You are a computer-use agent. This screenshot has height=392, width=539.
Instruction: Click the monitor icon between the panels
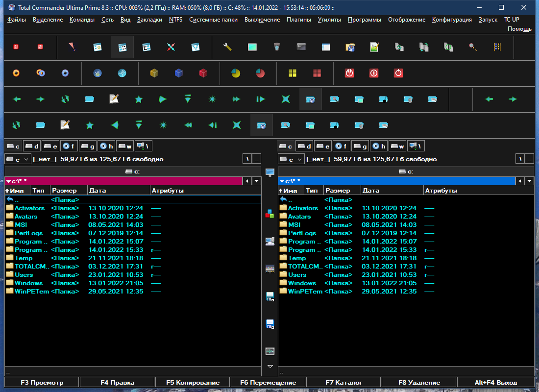click(x=270, y=172)
